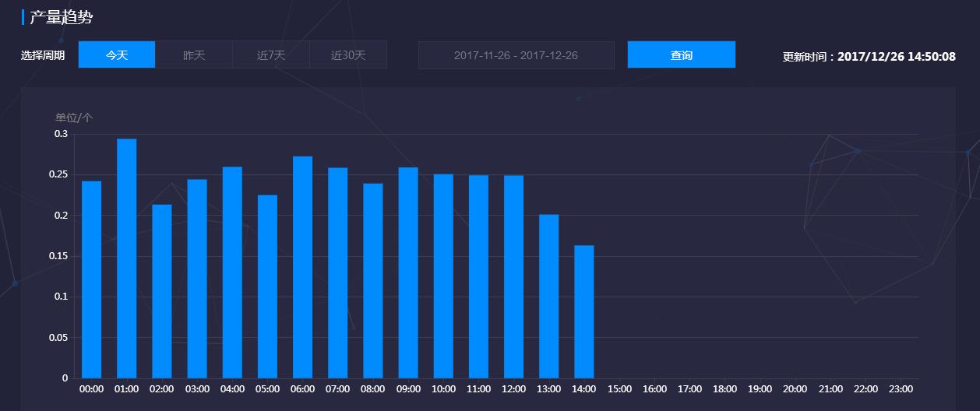Click the bar above 08:00

[373, 281]
